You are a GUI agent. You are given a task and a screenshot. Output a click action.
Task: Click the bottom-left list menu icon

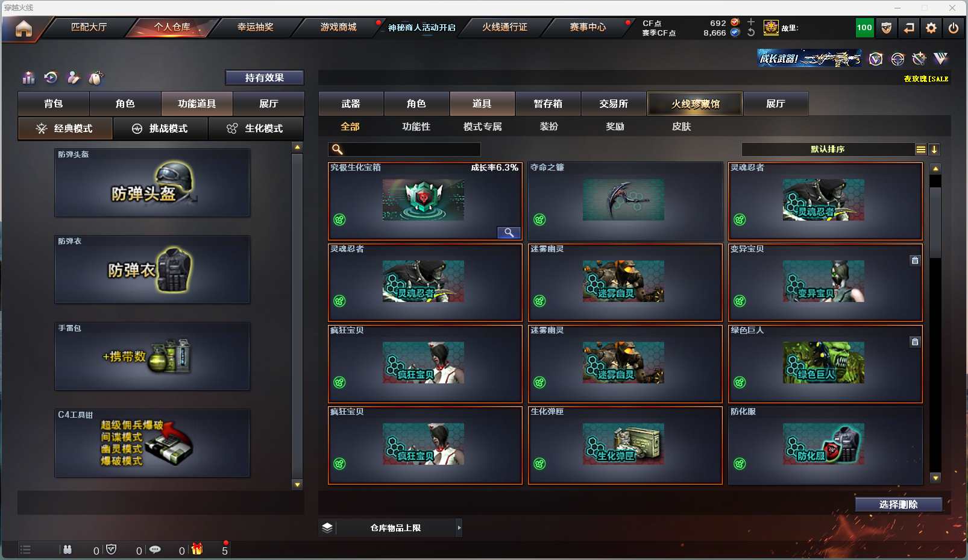(25, 550)
